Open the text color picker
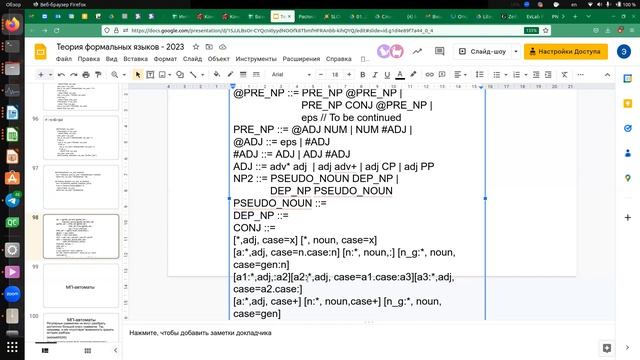640x360 pixels. tap(400, 74)
